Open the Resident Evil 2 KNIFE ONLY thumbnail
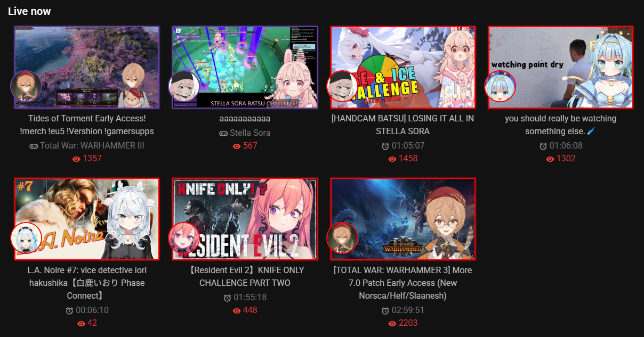Image resolution: width=644 pixels, height=337 pixels. pos(245,219)
